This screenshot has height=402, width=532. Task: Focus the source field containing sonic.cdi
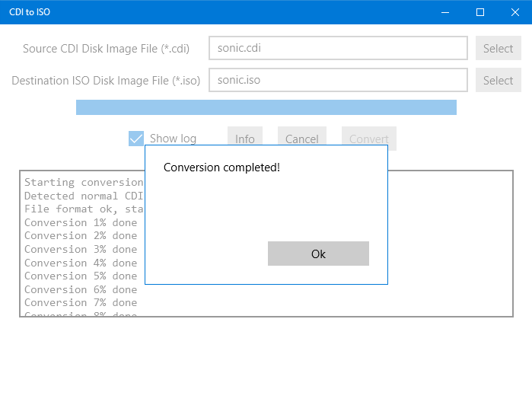pos(338,48)
